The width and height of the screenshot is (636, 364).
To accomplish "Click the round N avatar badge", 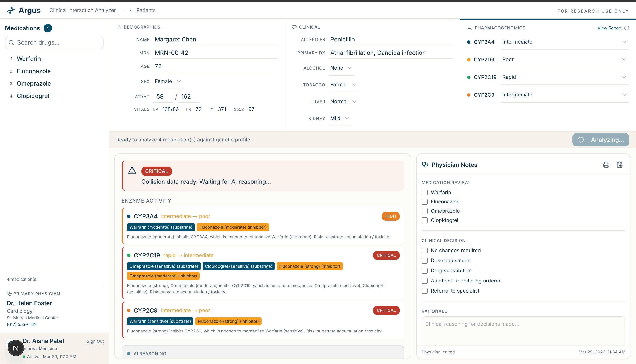I will coord(16,348).
